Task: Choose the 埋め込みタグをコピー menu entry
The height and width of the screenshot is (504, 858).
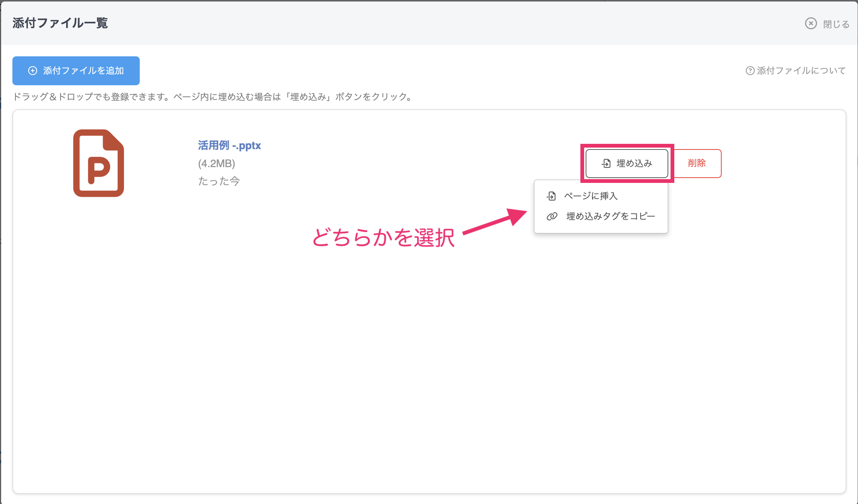Action: coord(610,216)
